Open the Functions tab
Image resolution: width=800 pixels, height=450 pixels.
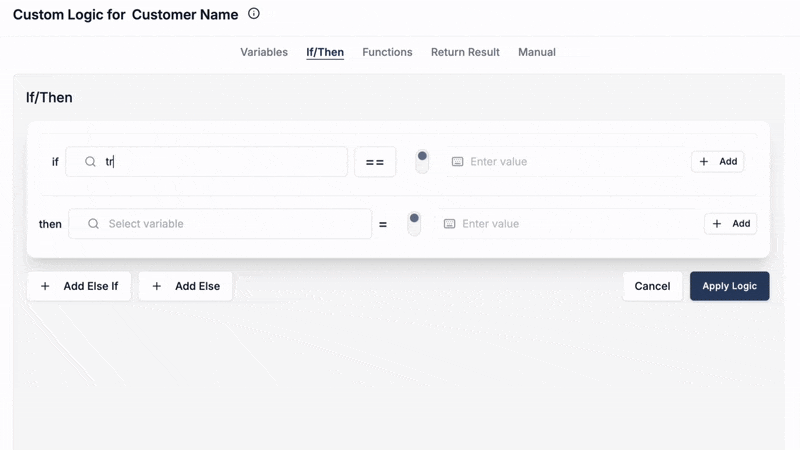(x=387, y=52)
